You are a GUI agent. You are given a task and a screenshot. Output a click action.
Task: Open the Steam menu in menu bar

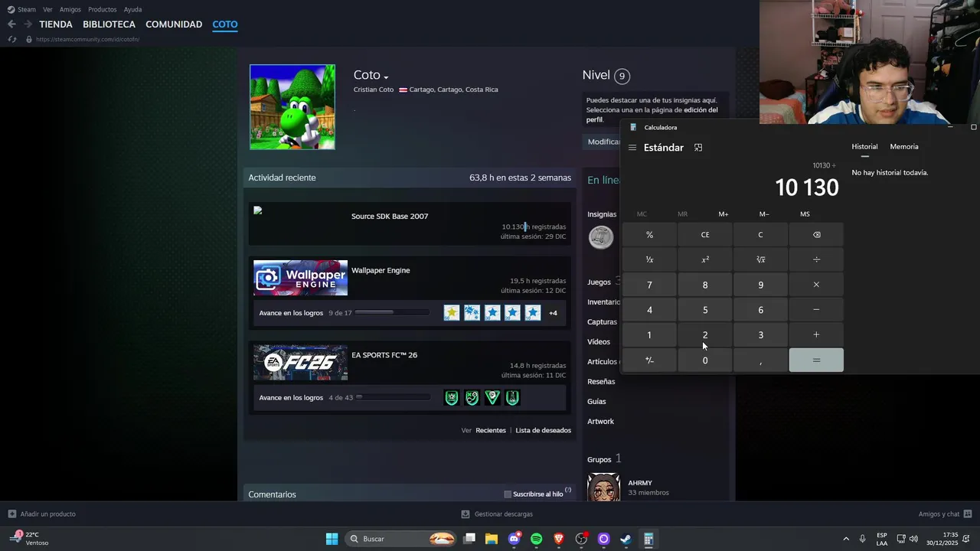click(x=21, y=9)
